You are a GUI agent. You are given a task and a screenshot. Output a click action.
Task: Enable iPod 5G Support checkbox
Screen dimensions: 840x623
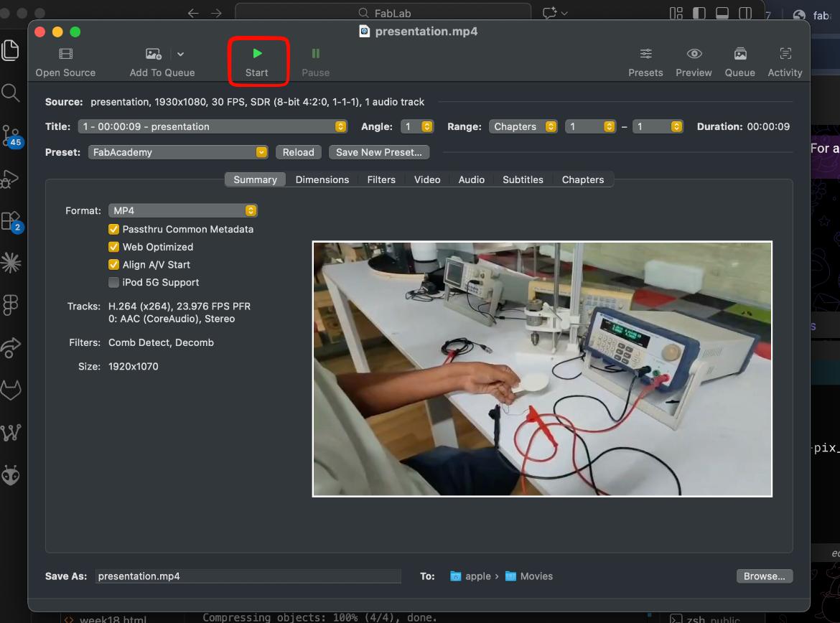click(113, 282)
